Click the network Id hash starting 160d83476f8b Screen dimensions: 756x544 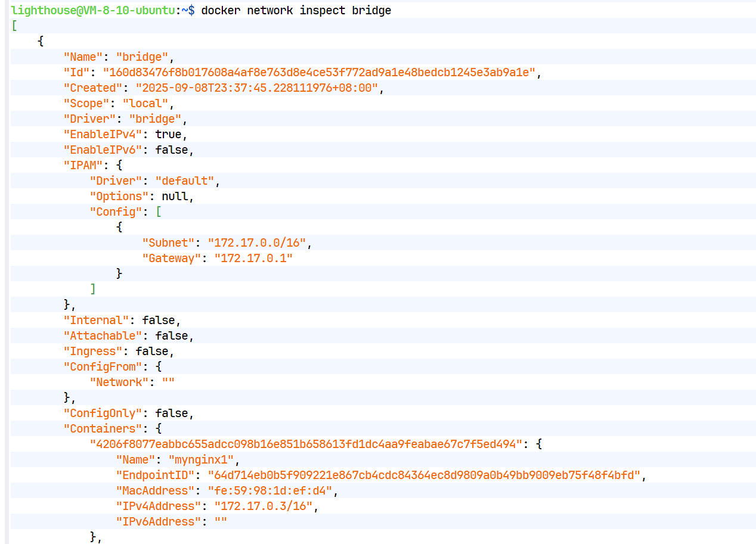pos(319,72)
